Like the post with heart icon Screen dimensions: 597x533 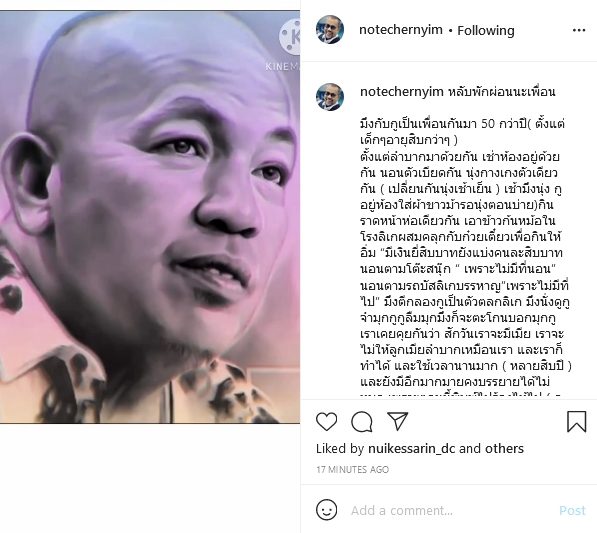tap(326, 421)
